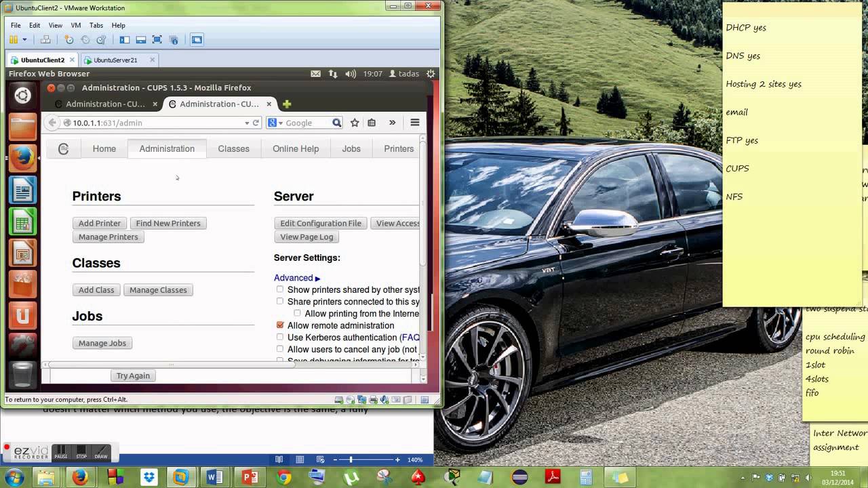Open URL history dropdown in Firefox
Image resolution: width=868 pixels, height=488 pixels.
coord(247,123)
